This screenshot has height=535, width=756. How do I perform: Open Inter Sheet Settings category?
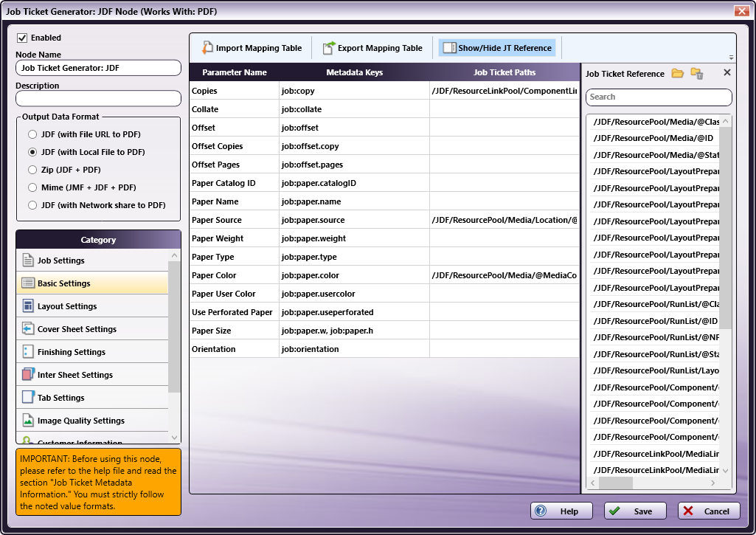pyautogui.click(x=92, y=375)
